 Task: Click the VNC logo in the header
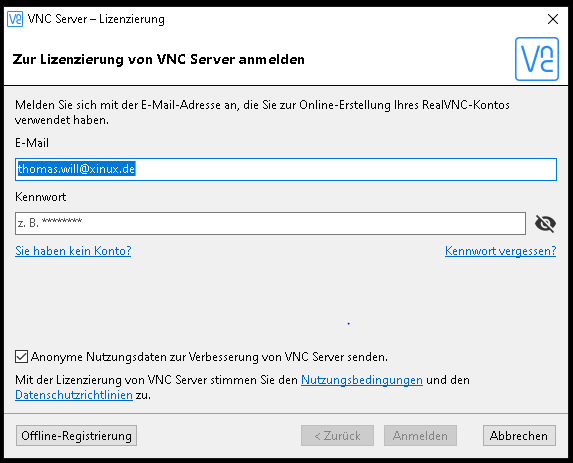click(536, 59)
